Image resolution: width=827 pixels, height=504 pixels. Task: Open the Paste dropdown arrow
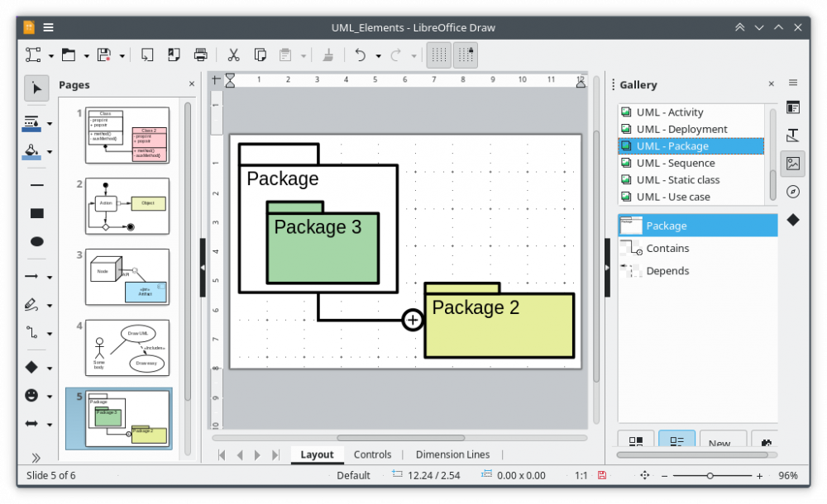pyautogui.click(x=304, y=55)
